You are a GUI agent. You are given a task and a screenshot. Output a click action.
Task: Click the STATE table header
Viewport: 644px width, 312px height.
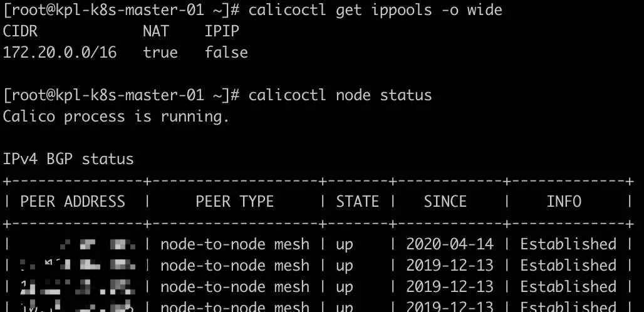357,202
